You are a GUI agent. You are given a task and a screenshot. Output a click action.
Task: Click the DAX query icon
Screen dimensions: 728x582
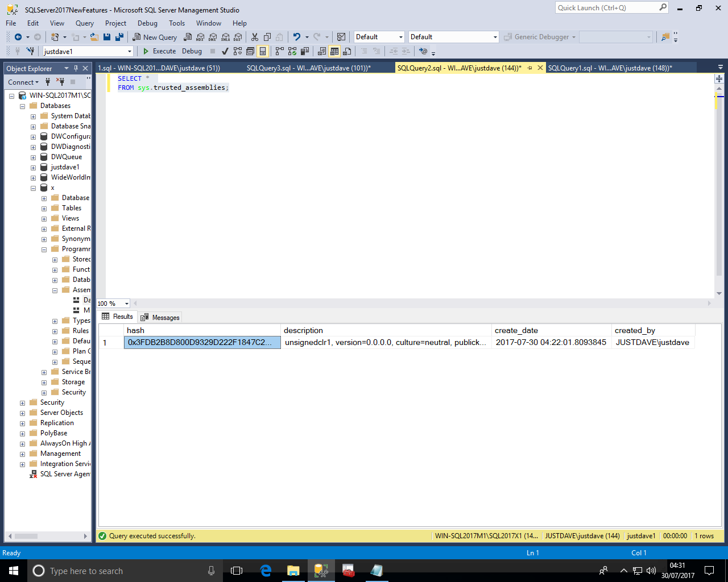238,37
